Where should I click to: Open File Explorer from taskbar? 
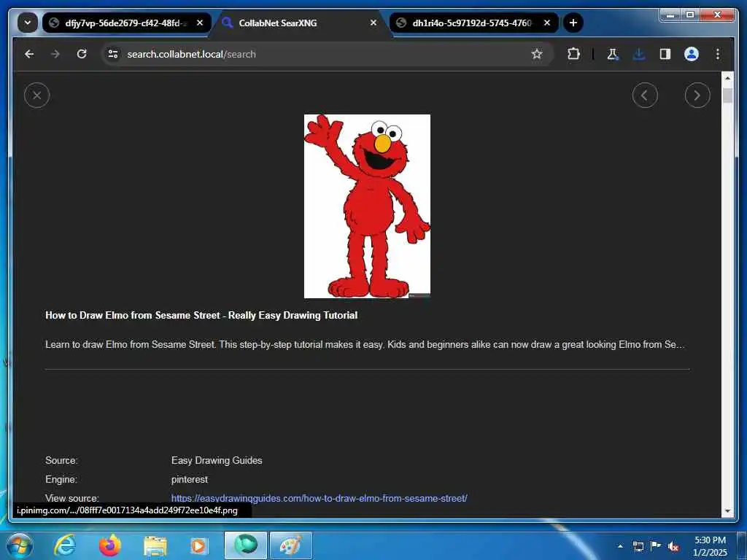tap(155, 545)
